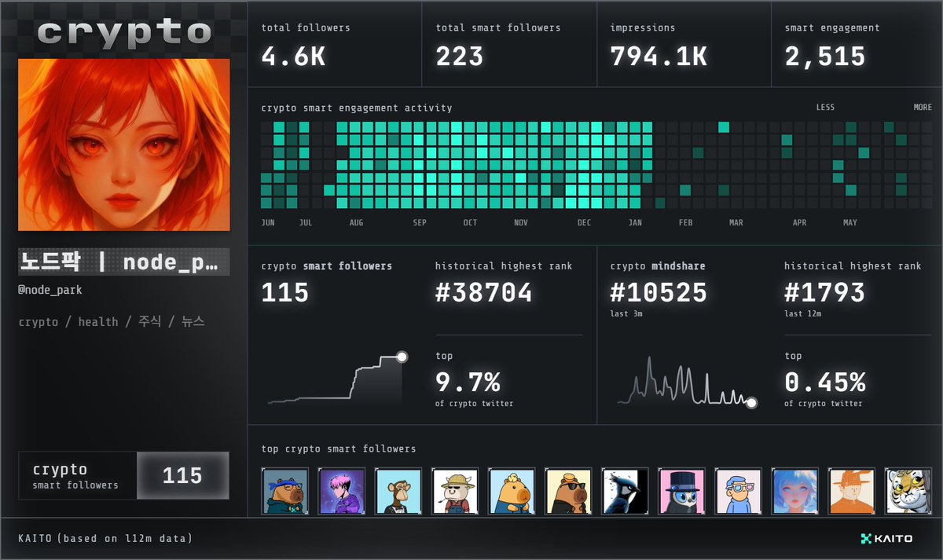Click the LESS legend label
943x560 pixels.
(825, 108)
